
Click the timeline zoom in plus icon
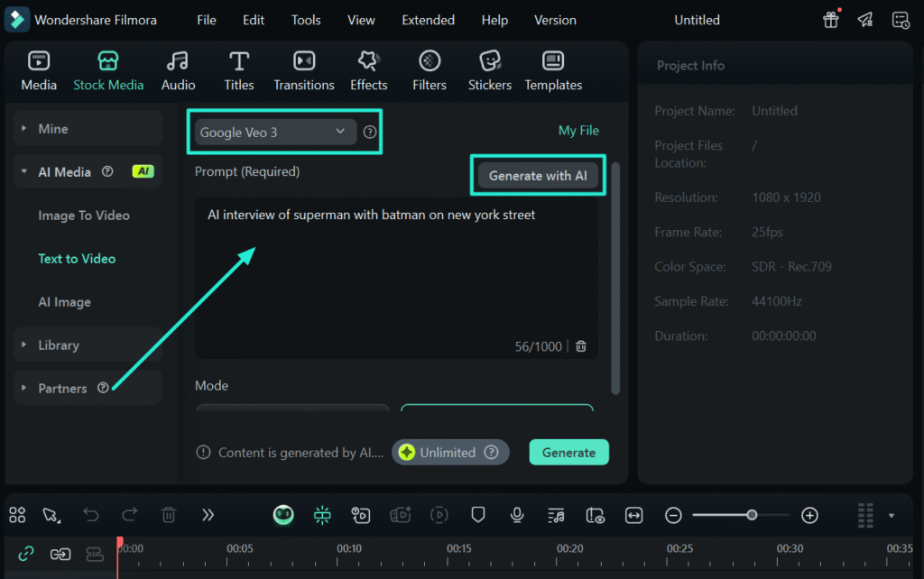809,515
